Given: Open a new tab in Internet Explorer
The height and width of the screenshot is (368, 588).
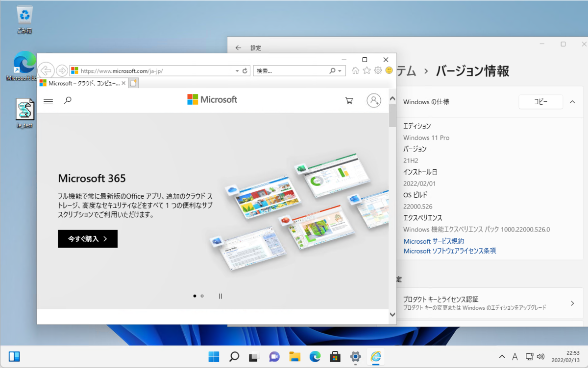Looking at the screenshot, I should 134,83.
